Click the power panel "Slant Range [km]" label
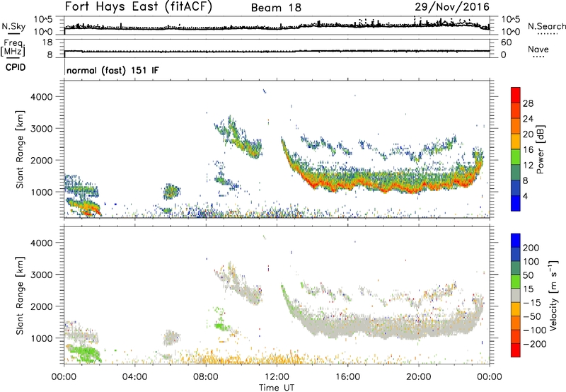The height and width of the screenshot is (392, 566). [x=20, y=149]
